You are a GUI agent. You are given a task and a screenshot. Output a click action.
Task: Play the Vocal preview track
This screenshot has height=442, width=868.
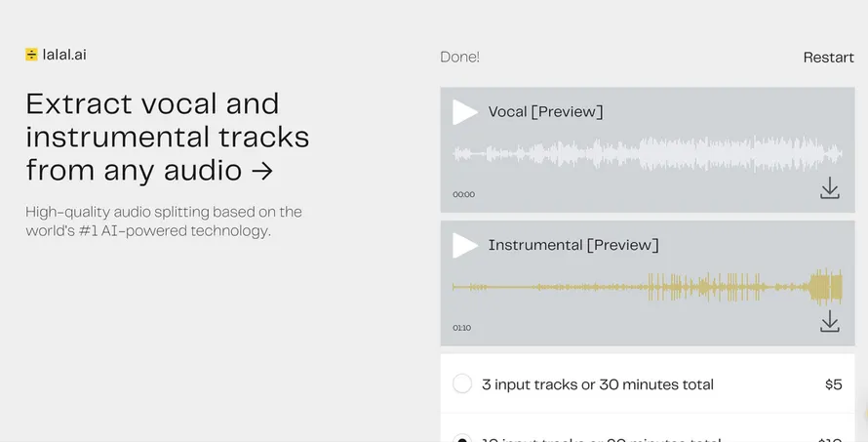point(464,112)
